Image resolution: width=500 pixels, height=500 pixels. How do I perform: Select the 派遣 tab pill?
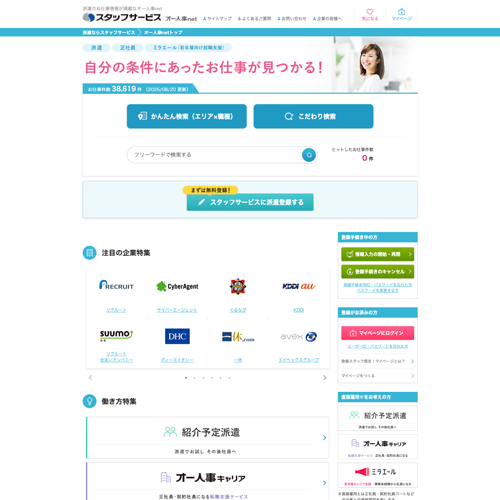(x=97, y=48)
